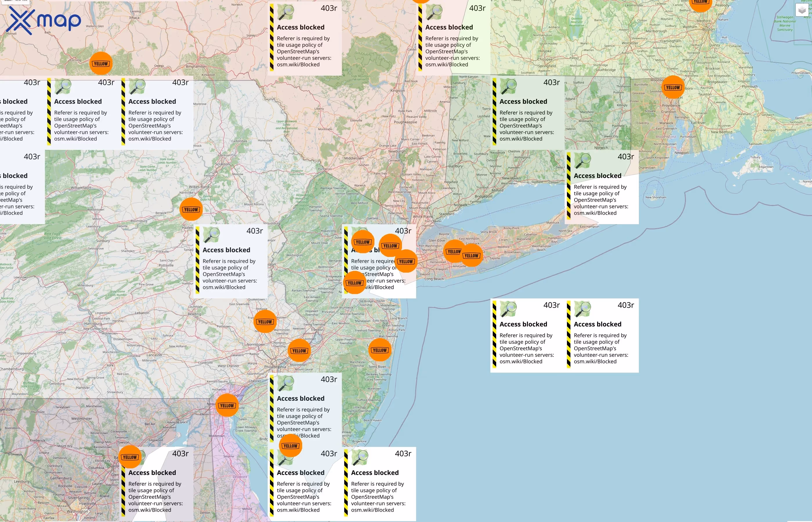Click the Kingston label near Red Hook

coord(398,90)
